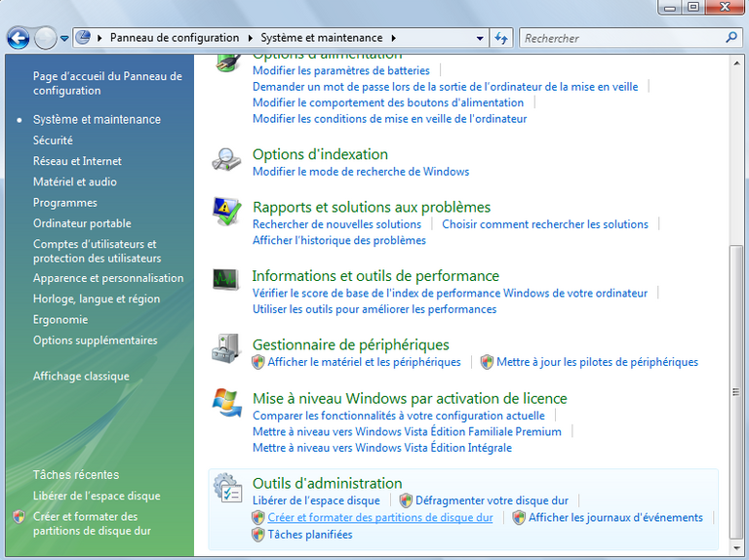Click sidebar Créer et formater des partitions link
Screen dimensions: 749x560
click(92, 524)
